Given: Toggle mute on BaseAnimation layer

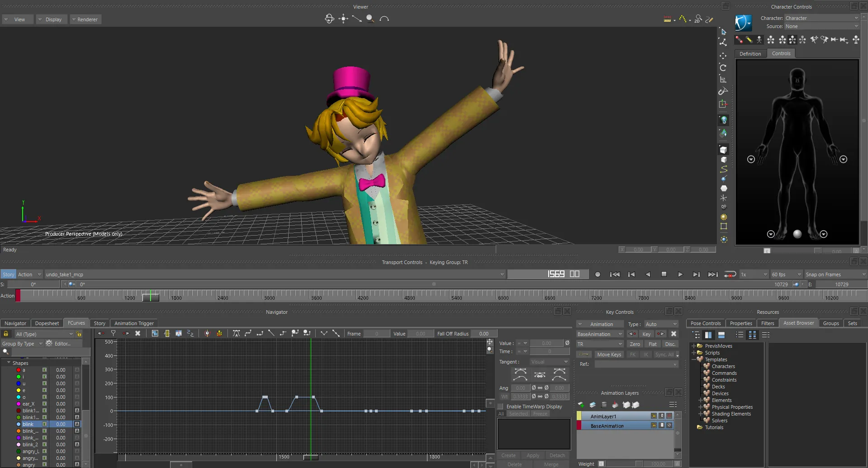Looking at the screenshot, I should (x=669, y=425).
